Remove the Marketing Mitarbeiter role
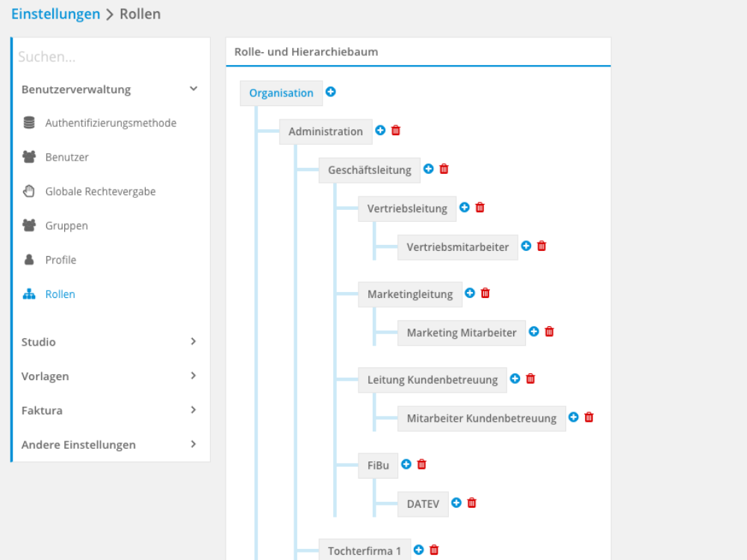747x560 pixels. tap(550, 332)
